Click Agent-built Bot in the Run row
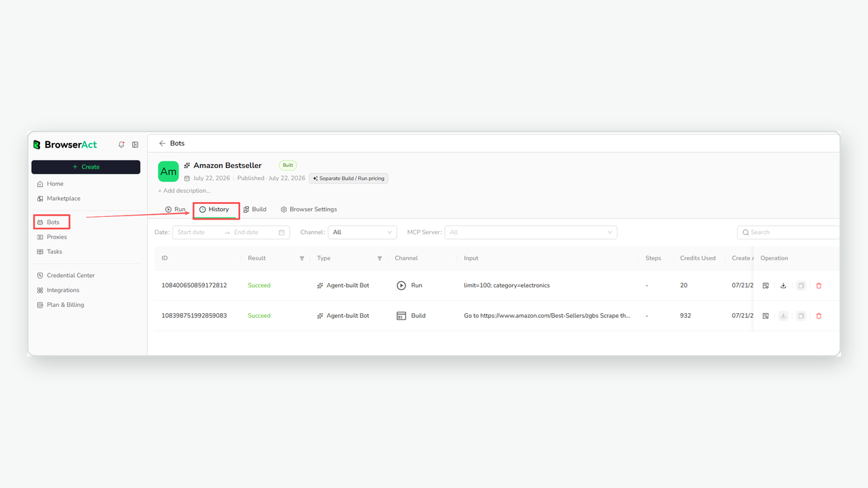The height and width of the screenshot is (488, 868). (x=343, y=285)
